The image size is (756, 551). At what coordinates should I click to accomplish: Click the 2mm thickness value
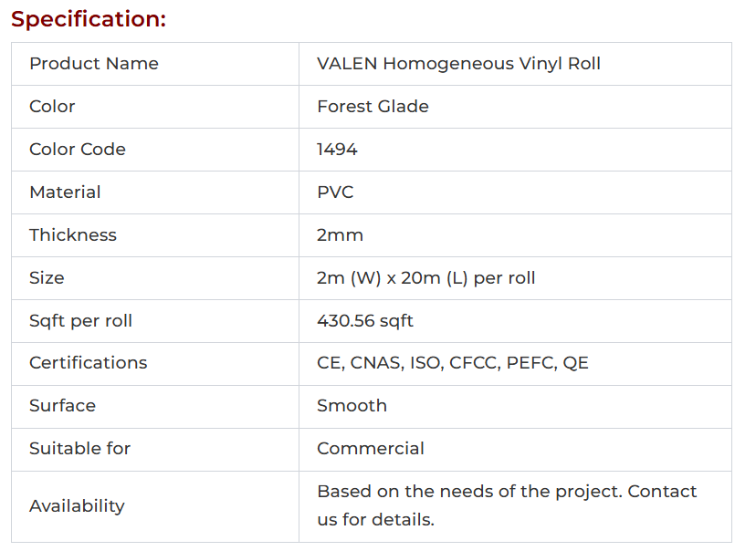(x=340, y=235)
